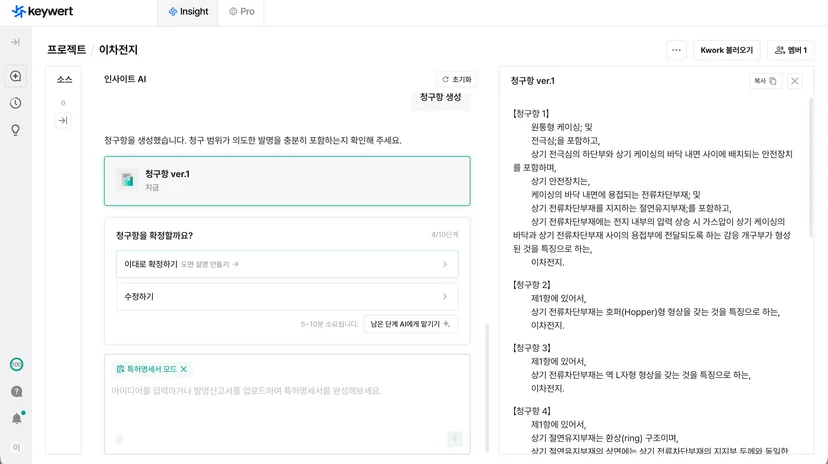This screenshot has width=828, height=464.
Task: Open the help question mark icon
Action: [16, 391]
